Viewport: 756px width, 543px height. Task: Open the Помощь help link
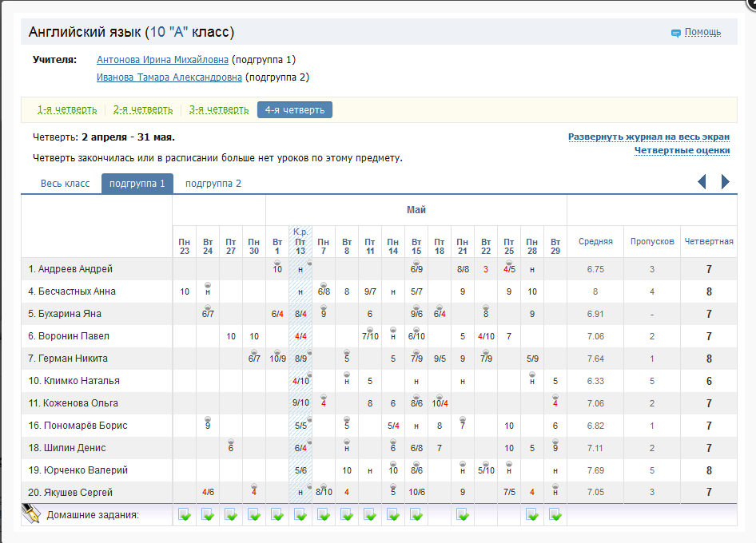coord(702,32)
